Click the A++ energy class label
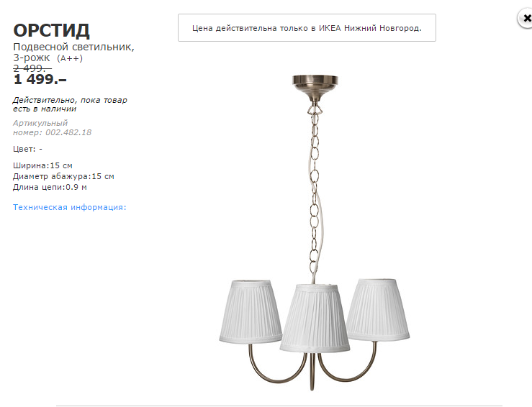Image resolution: width=532 pixels, height=407 pixels. pos(70,58)
